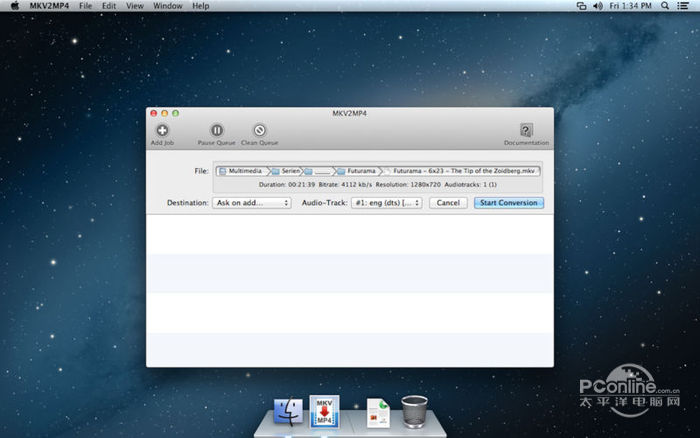Open the Audio-Track selector

pyautogui.click(x=387, y=203)
